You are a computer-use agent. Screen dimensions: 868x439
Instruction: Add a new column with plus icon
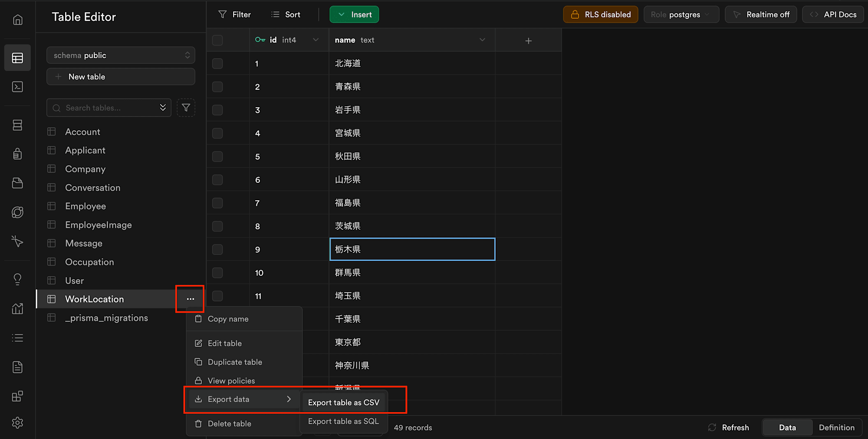(x=528, y=40)
